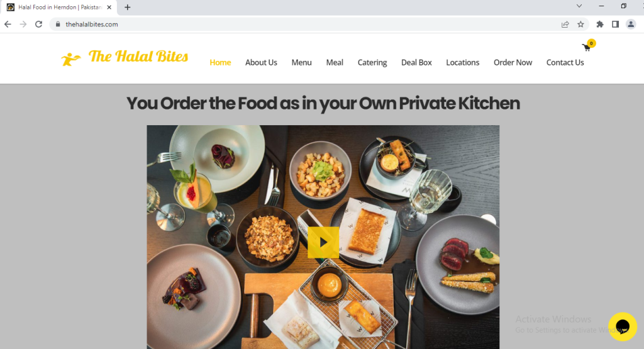Screen dimensions: 644x349
Task: Expand the tab search chevron
Action: [x=579, y=6]
